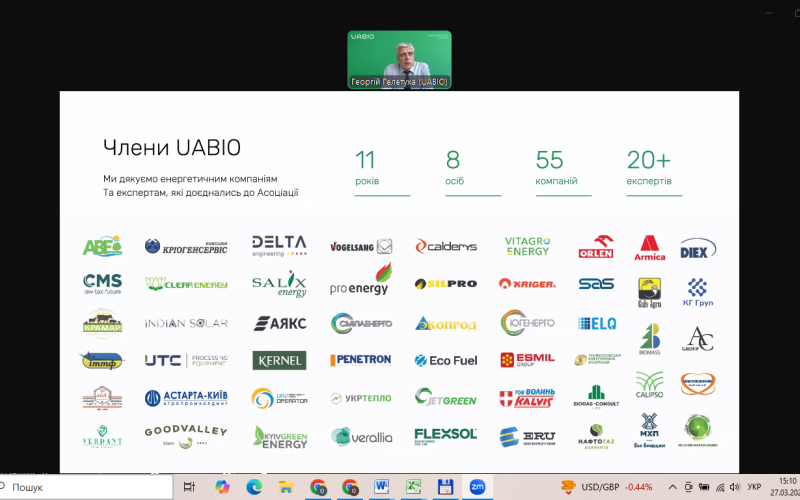Click the DIEX logo
This screenshot has height=500, width=800.
click(698, 249)
